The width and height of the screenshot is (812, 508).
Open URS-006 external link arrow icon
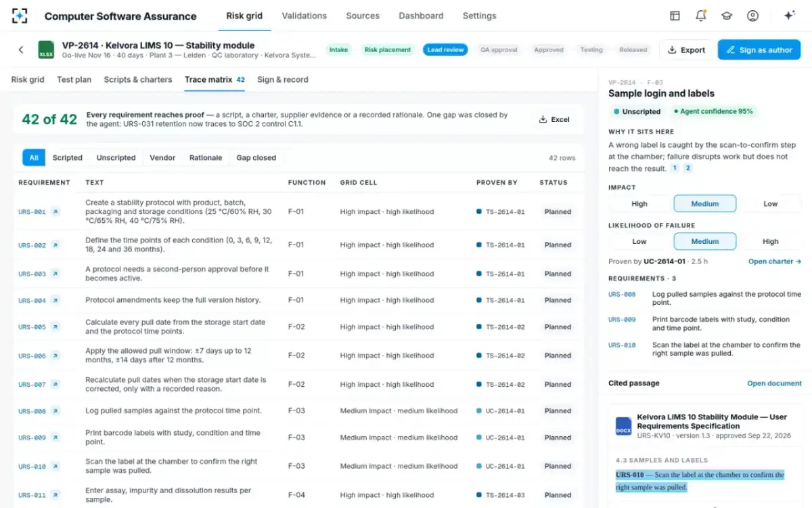(x=55, y=356)
